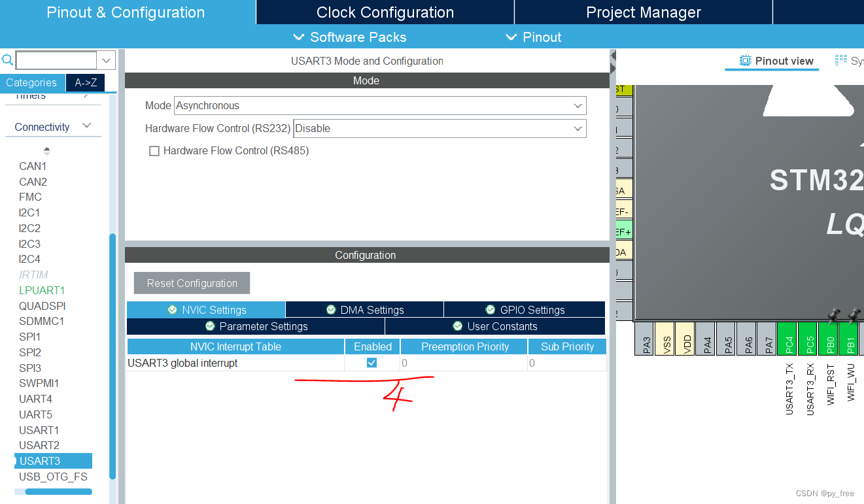Select UART5 peripheral
The height and width of the screenshot is (504, 864).
click(35, 414)
